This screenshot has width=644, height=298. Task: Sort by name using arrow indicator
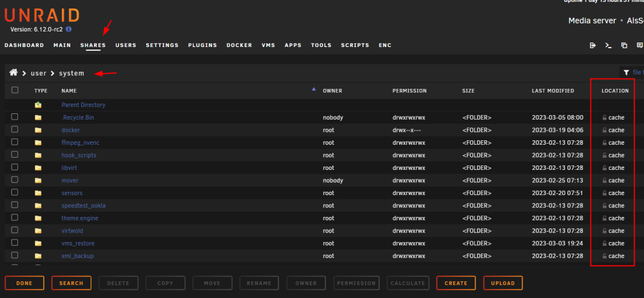click(x=314, y=89)
